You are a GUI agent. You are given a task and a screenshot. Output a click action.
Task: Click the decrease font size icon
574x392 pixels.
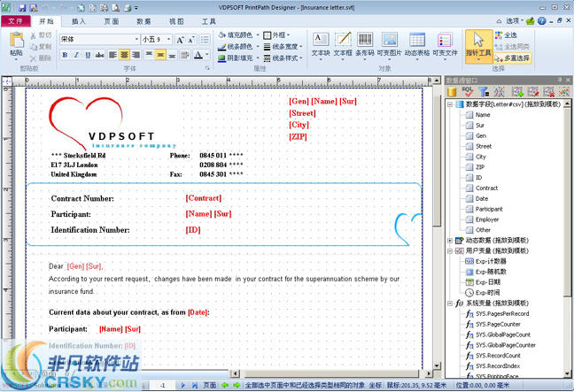[191, 40]
